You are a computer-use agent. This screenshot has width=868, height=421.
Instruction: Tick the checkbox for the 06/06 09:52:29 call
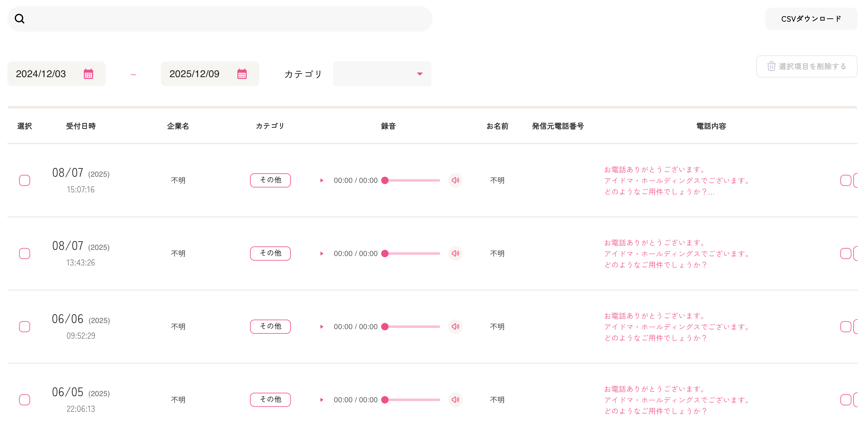point(25,327)
